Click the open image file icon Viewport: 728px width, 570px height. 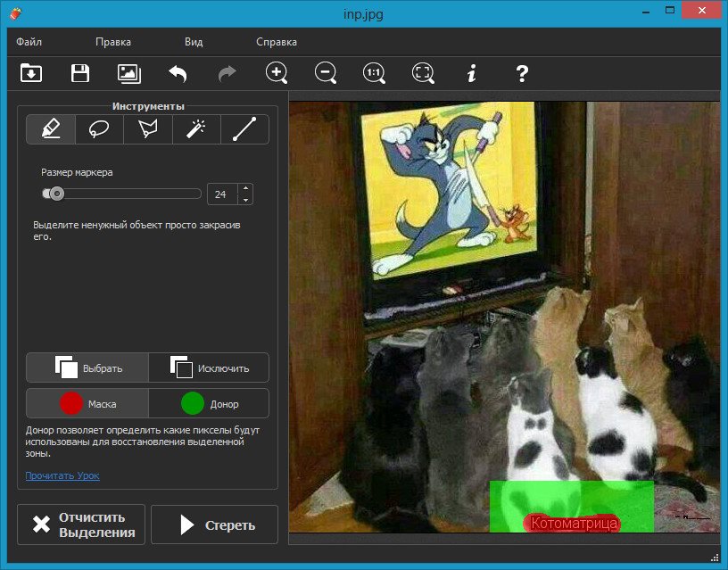[x=31, y=73]
